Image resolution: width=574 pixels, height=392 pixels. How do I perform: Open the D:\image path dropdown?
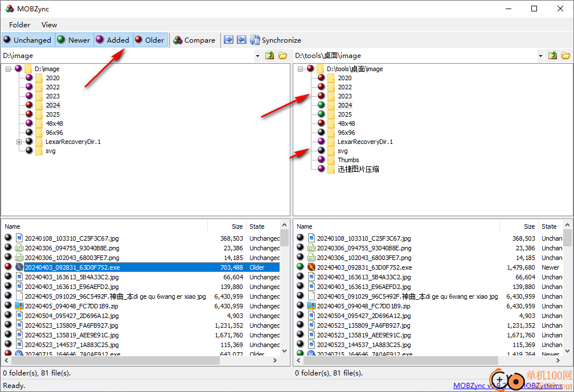(257, 56)
